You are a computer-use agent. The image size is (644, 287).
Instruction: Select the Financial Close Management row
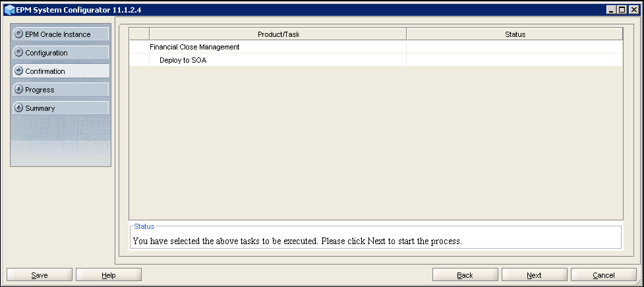pos(194,47)
